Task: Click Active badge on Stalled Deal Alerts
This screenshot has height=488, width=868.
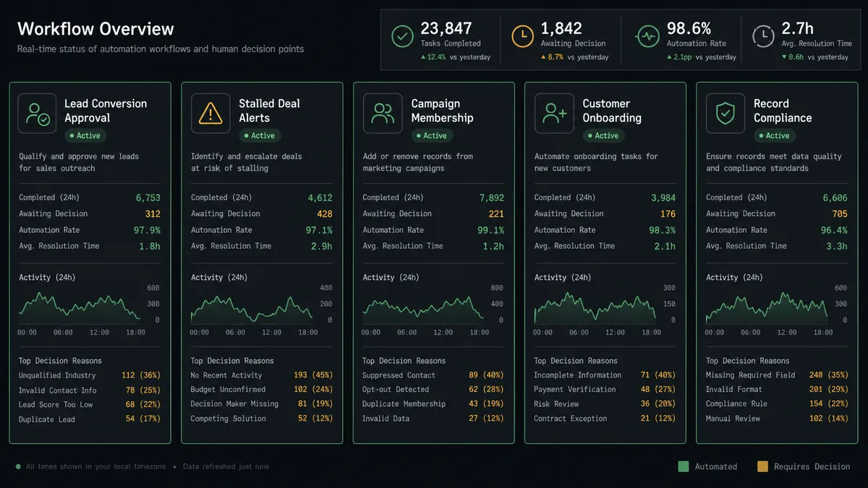Action: [260, 136]
